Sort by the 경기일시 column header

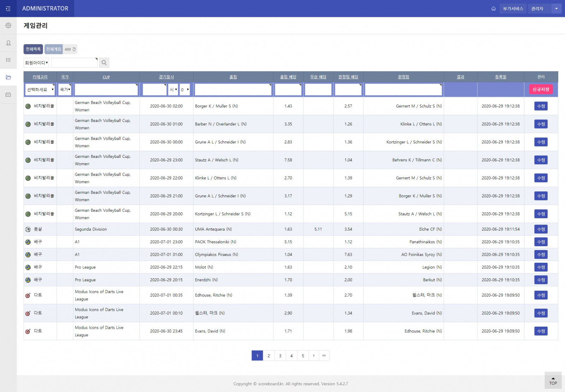tap(166, 77)
